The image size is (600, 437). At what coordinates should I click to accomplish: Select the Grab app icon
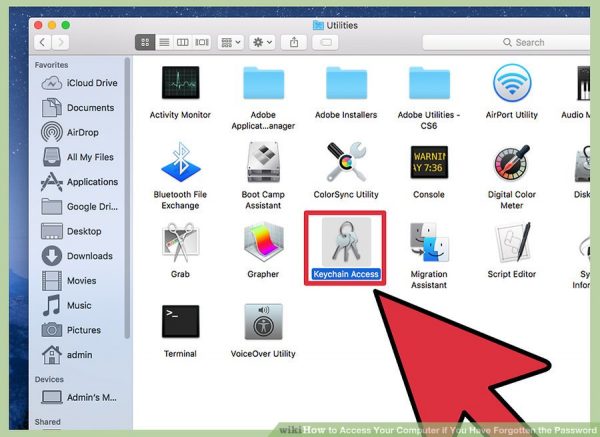tap(180, 242)
